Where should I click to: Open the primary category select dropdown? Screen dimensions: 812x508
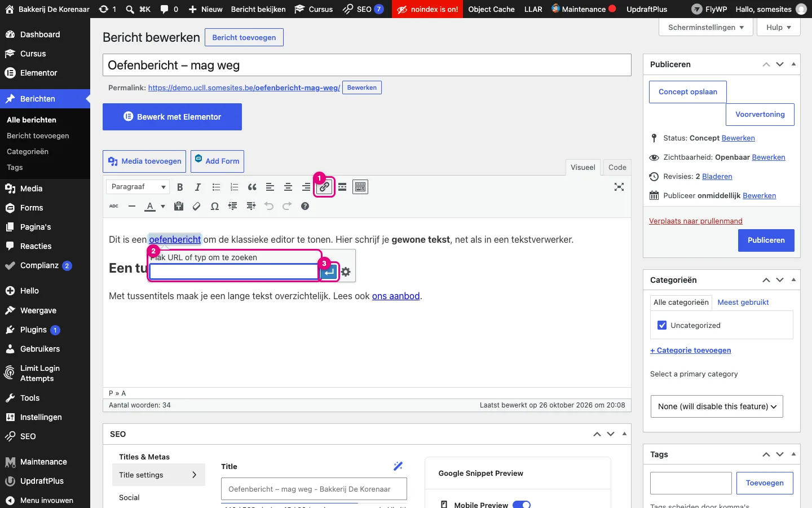tap(717, 406)
